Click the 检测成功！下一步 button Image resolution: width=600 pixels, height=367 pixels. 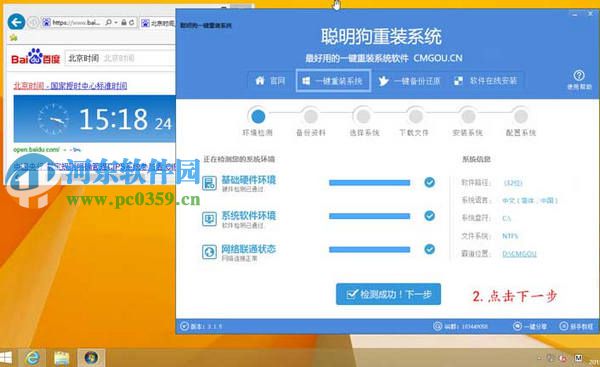pyautogui.click(x=388, y=294)
